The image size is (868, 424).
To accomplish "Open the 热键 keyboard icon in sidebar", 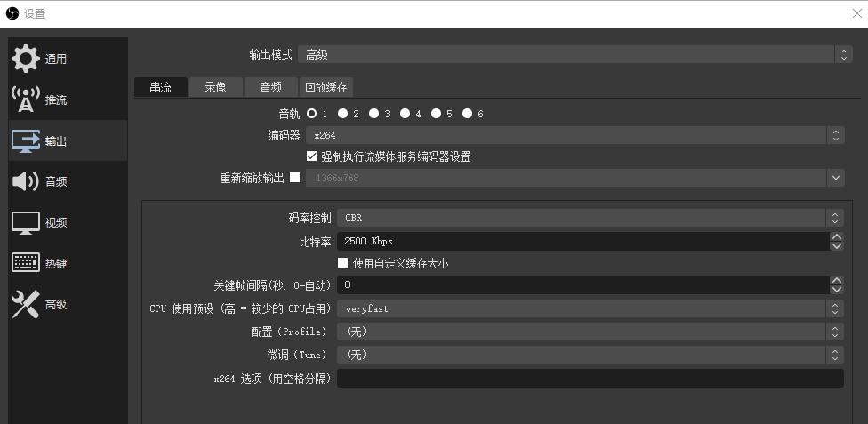I will pos(26,263).
